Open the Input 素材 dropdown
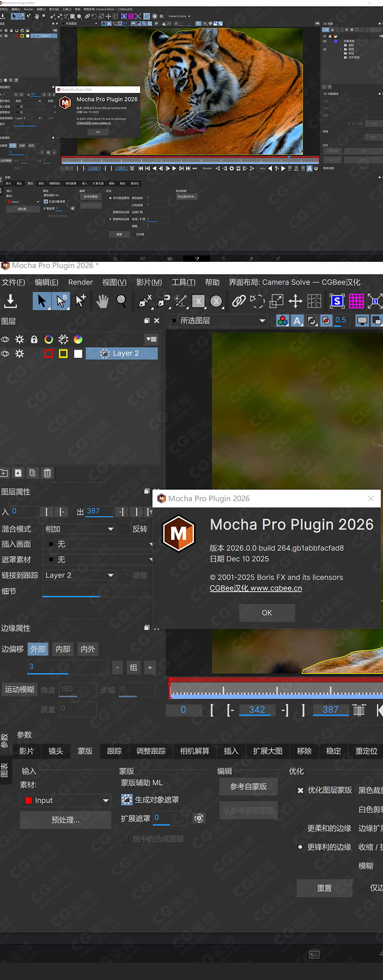This screenshot has height=980, width=383. pyautogui.click(x=65, y=800)
